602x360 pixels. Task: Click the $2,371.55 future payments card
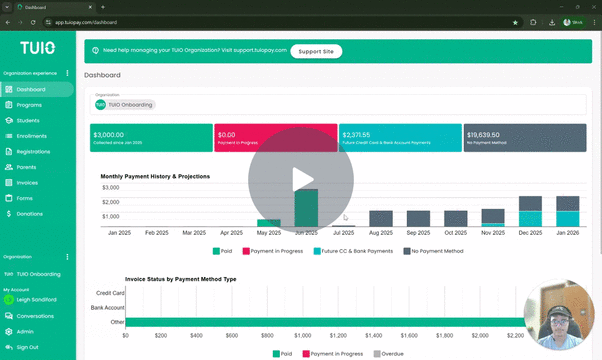pyautogui.click(x=400, y=138)
